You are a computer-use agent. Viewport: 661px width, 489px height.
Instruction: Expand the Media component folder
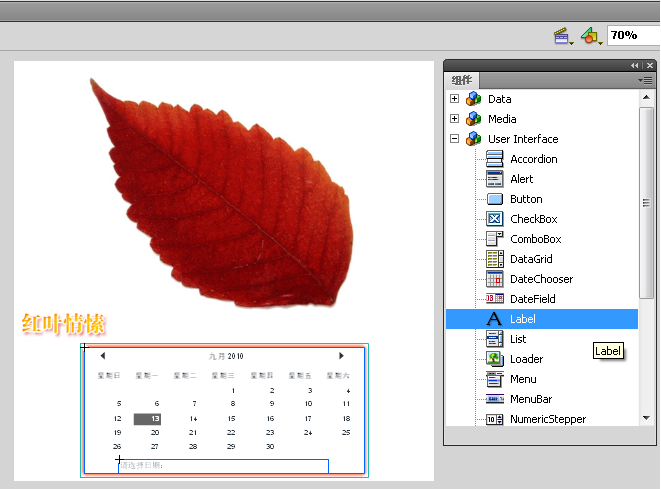click(455, 119)
